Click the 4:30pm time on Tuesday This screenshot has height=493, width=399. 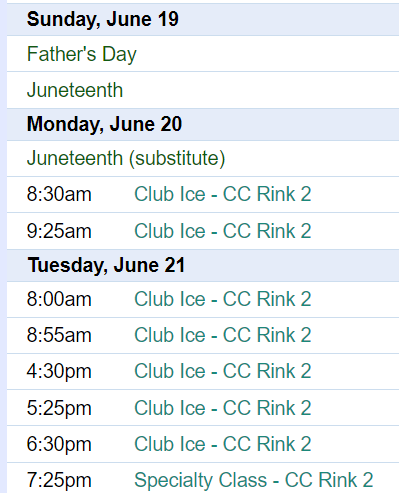[x=59, y=372]
